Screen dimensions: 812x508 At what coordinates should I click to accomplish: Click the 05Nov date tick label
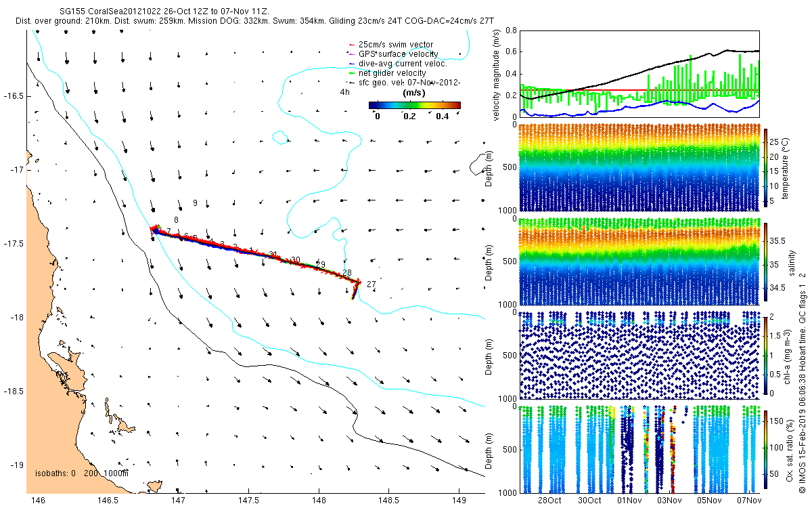pyautogui.click(x=710, y=501)
